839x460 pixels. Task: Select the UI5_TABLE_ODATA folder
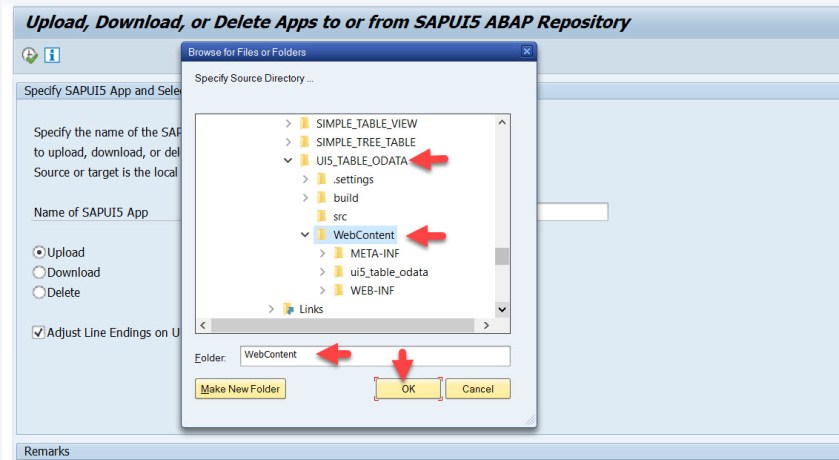(362, 160)
